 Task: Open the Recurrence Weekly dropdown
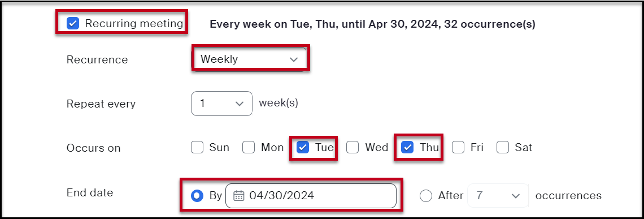coord(250,59)
